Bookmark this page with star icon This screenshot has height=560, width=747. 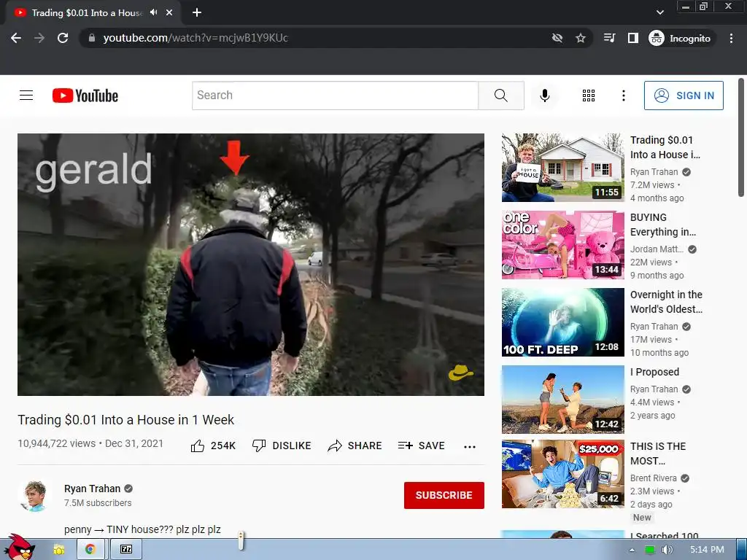[580, 38]
